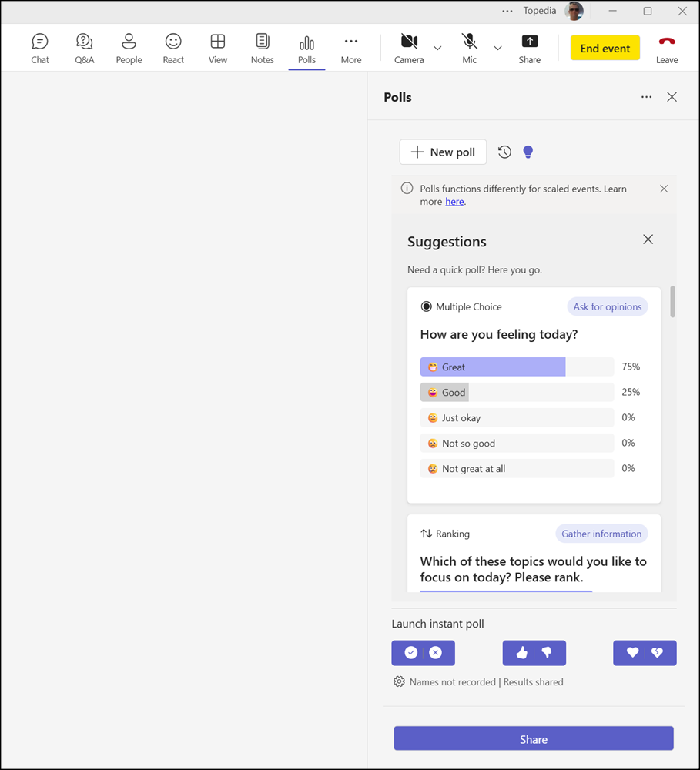Open the People roster
The width and height of the screenshot is (700, 770).
[128, 47]
